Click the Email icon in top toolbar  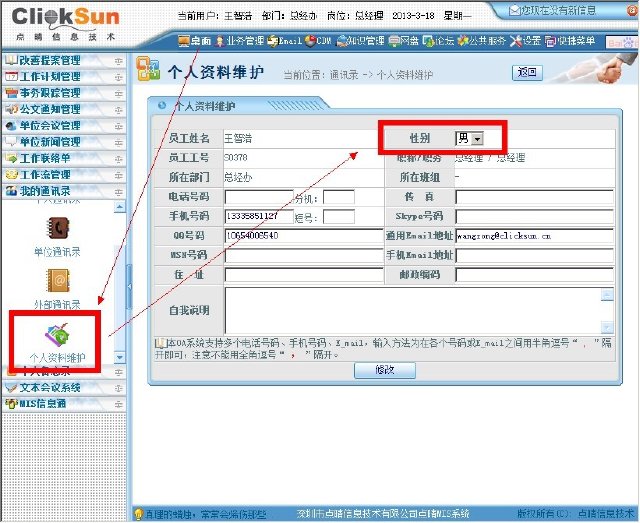pyautogui.click(x=284, y=41)
